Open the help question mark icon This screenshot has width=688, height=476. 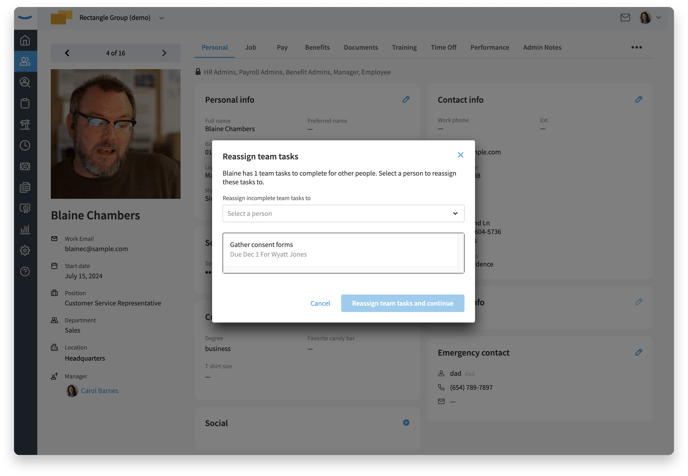[25, 272]
